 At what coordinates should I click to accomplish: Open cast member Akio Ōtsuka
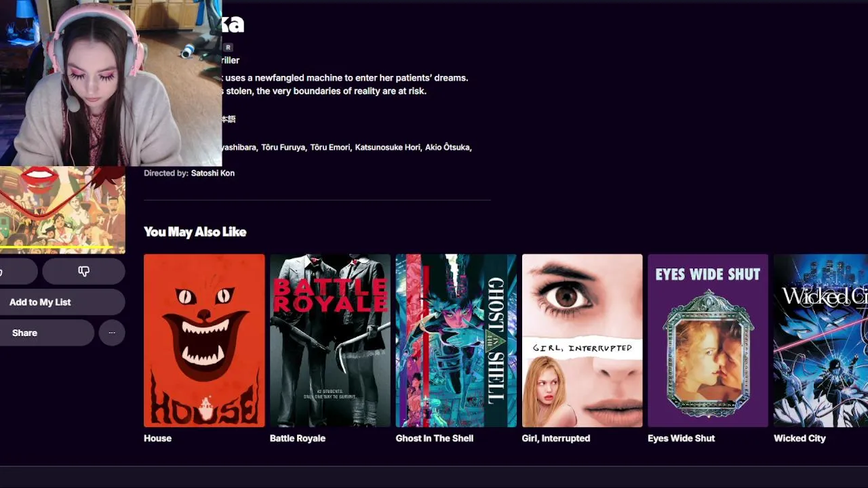[x=448, y=147]
